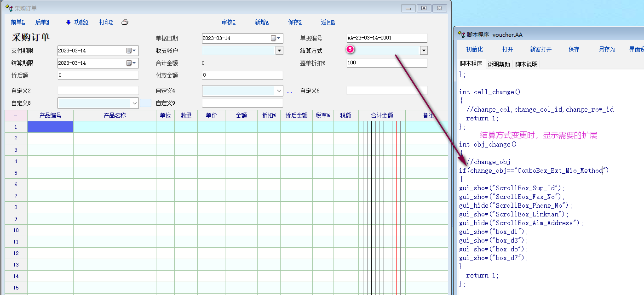This screenshot has height=295, width=644.
Task: Open the 自定义8 combo box list
Action: [134, 103]
